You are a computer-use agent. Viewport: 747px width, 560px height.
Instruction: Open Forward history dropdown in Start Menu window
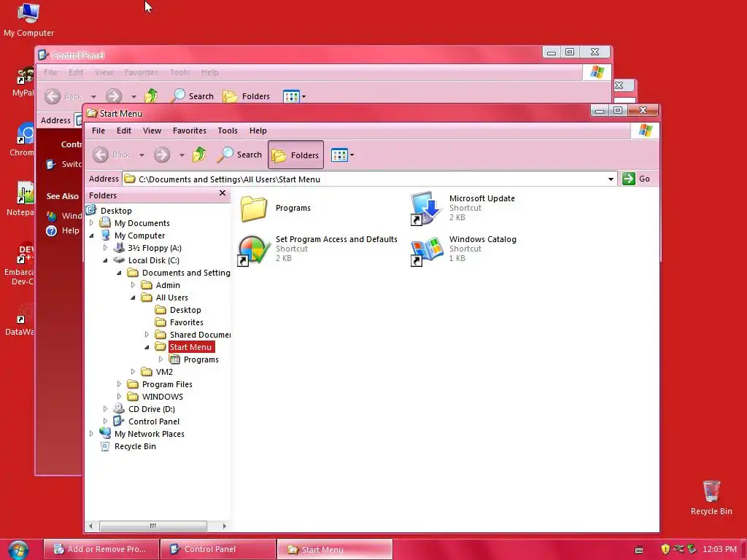pos(182,155)
